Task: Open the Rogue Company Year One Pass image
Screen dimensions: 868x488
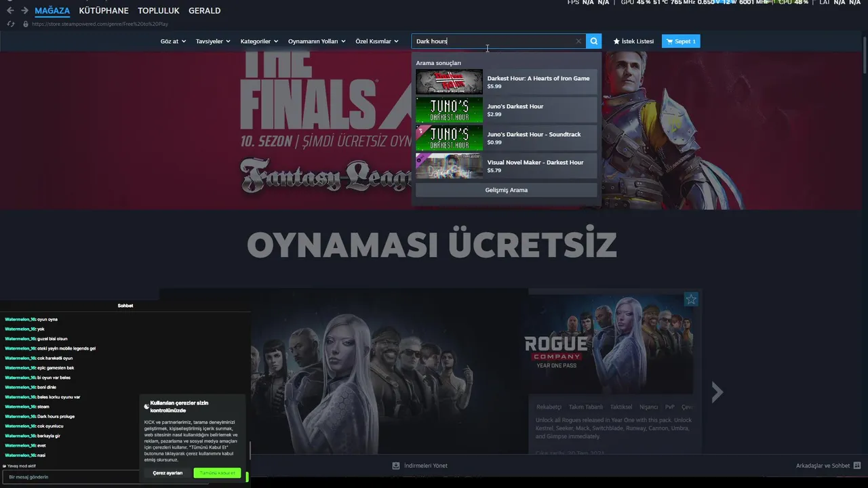Action: tap(610, 343)
